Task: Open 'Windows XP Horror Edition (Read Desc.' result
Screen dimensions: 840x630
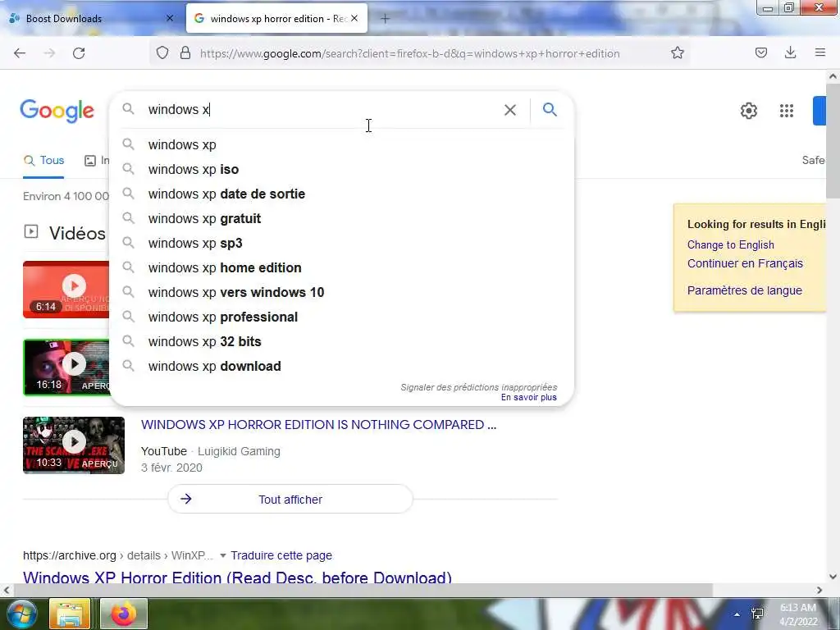Action: (237, 577)
